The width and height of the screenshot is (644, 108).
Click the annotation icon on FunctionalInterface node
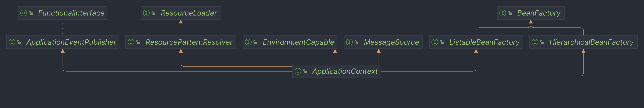tap(23, 13)
